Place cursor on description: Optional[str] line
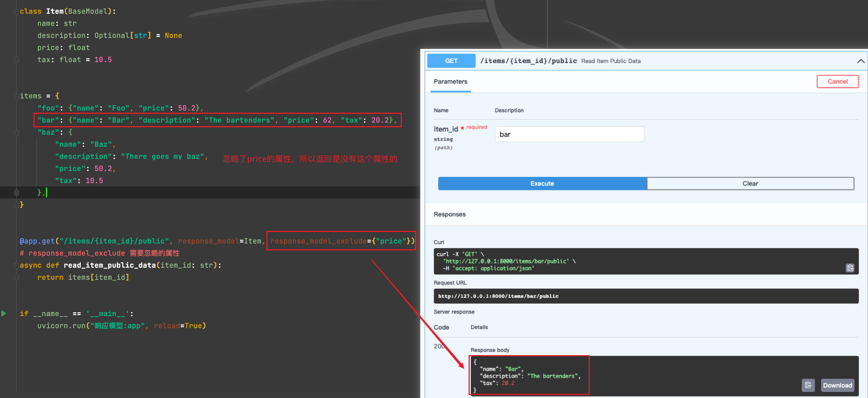Viewport: 868px width, 398px height. (x=110, y=35)
